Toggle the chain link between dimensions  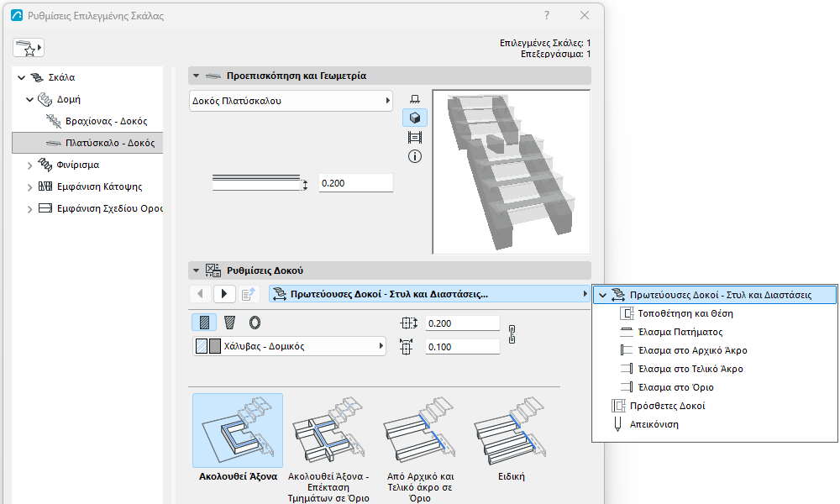coord(512,335)
